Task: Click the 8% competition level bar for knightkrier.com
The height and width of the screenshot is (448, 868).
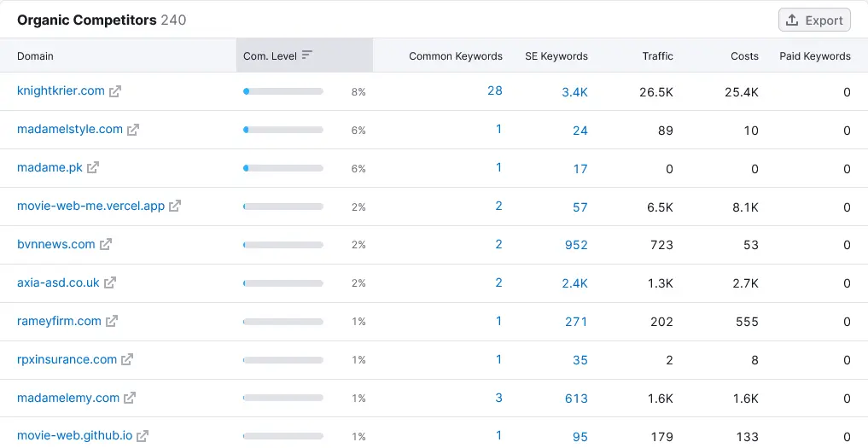Action: click(283, 91)
